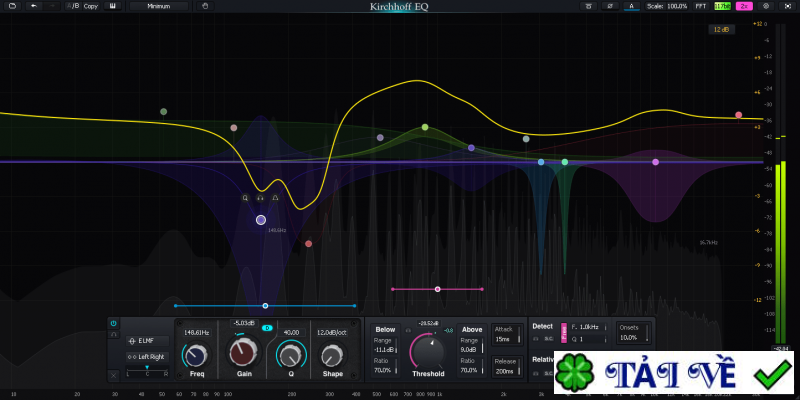The height and width of the screenshot is (400, 800).
Task: Click the undo back arrow icon
Action: pyautogui.click(x=34, y=6)
